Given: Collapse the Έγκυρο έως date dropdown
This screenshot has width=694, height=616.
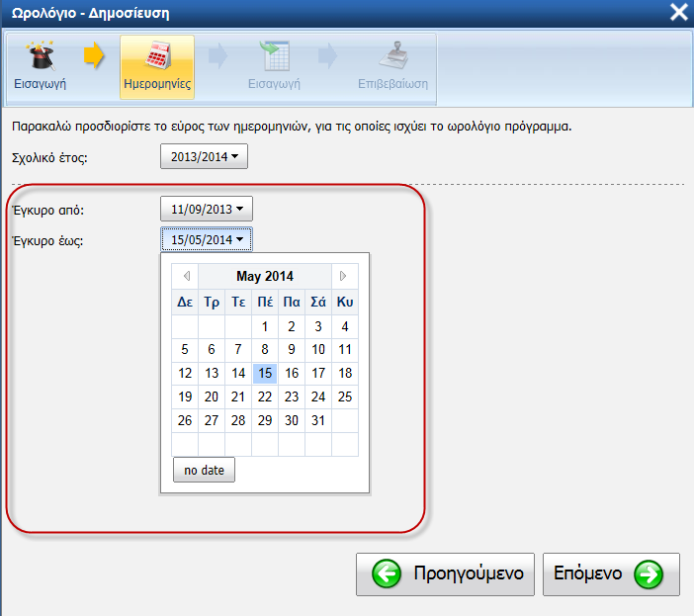Looking at the screenshot, I should point(207,239).
